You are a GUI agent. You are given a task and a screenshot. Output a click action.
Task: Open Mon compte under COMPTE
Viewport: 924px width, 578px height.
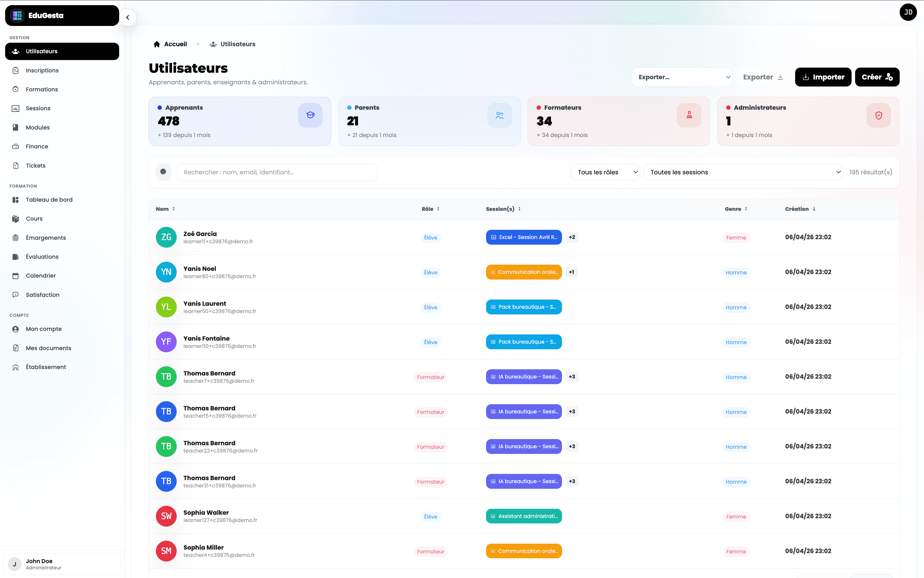pyautogui.click(x=43, y=329)
